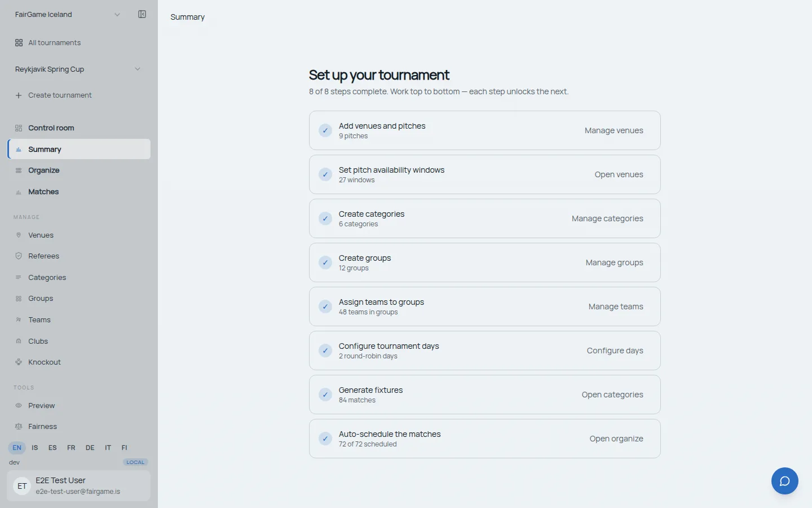Image resolution: width=812 pixels, height=508 pixels.
Task: Click checkmark for Set pitch availability windows
Action: tap(325, 174)
